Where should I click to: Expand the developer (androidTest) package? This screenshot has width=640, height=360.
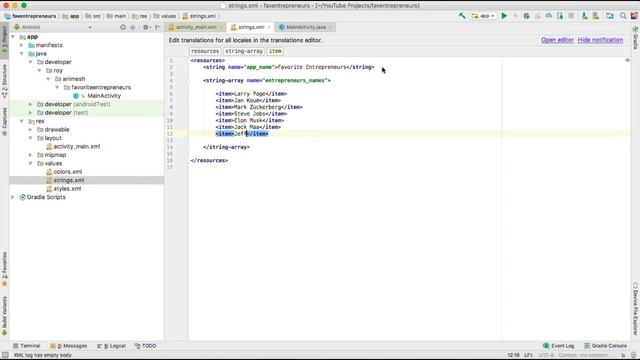tap(31, 104)
